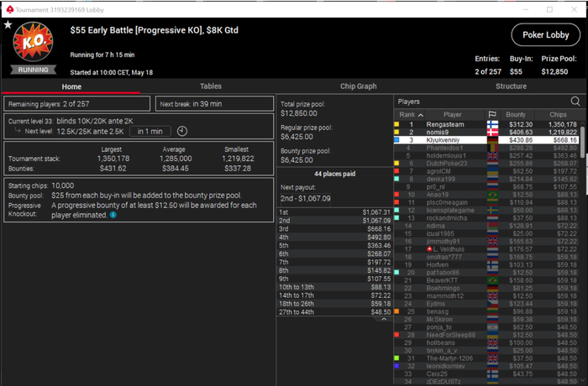
Task: Click the PokerStars window title icon
Action: coord(10,9)
